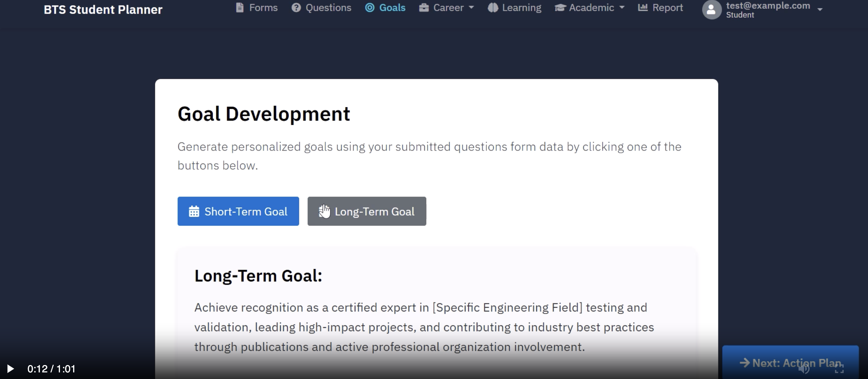The width and height of the screenshot is (868, 379).
Task: Expand the test@example.com account dropdown
Action: 820,9
